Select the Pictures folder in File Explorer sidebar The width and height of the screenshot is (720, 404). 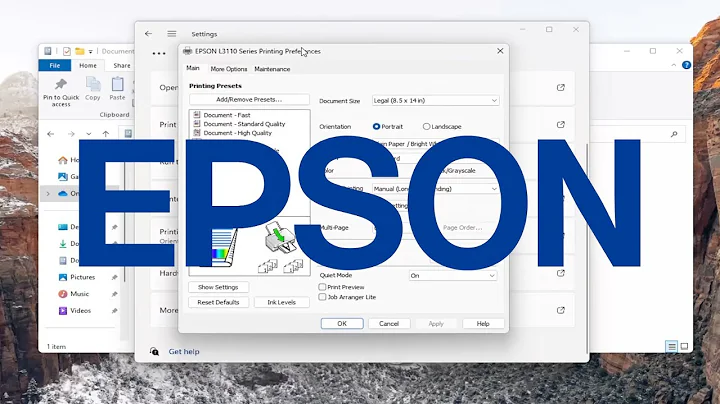[82, 277]
